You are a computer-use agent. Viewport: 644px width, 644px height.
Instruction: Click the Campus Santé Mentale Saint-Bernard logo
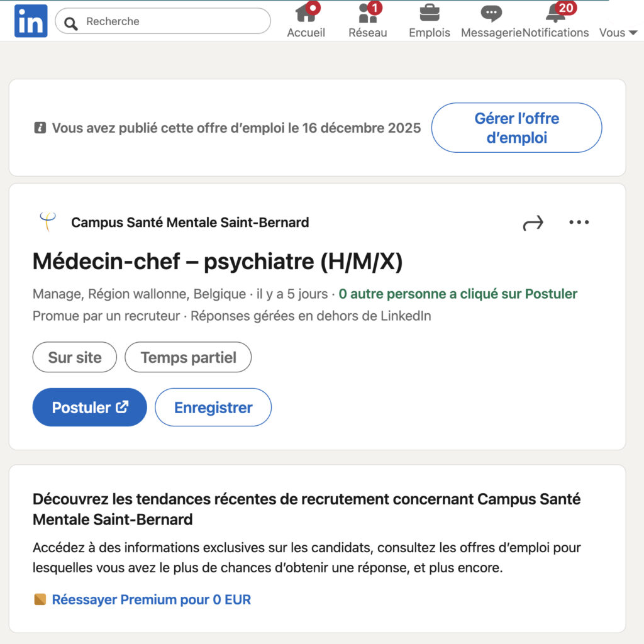point(47,222)
